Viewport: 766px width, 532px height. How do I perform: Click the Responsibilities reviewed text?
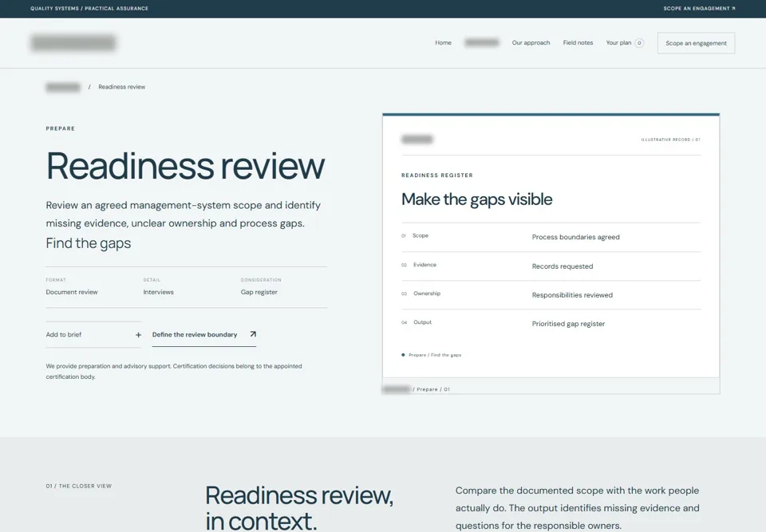[x=572, y=295]
